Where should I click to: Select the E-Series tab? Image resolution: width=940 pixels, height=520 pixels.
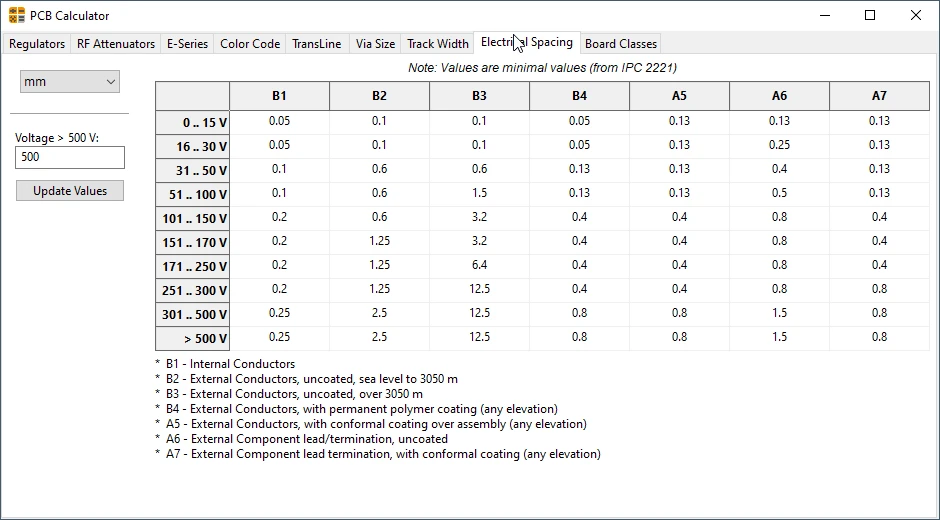pyautogui.click(x=187, y=44)
